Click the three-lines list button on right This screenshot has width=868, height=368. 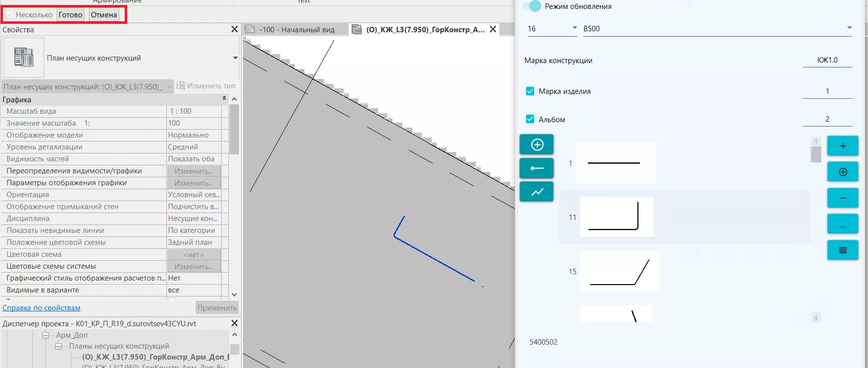point(842,250)
